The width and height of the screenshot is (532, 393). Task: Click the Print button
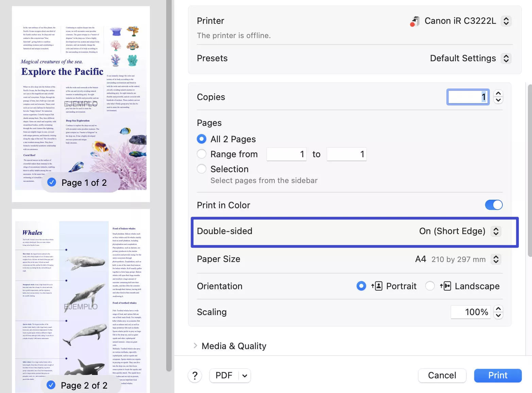(497, 375)
